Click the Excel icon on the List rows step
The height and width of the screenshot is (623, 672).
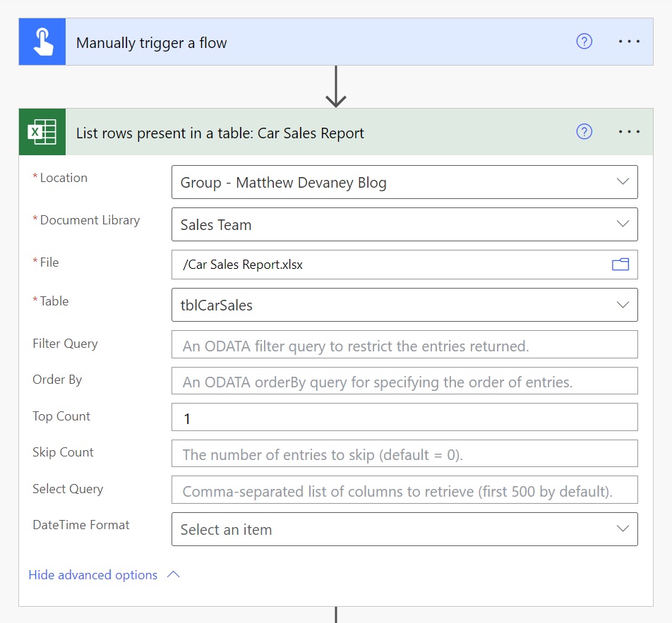(42, 132)
